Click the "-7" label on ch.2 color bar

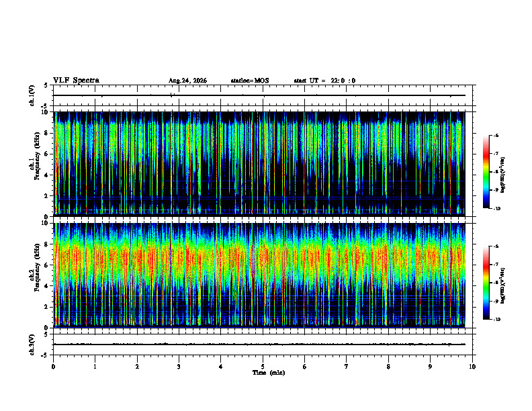click(496, 265)
